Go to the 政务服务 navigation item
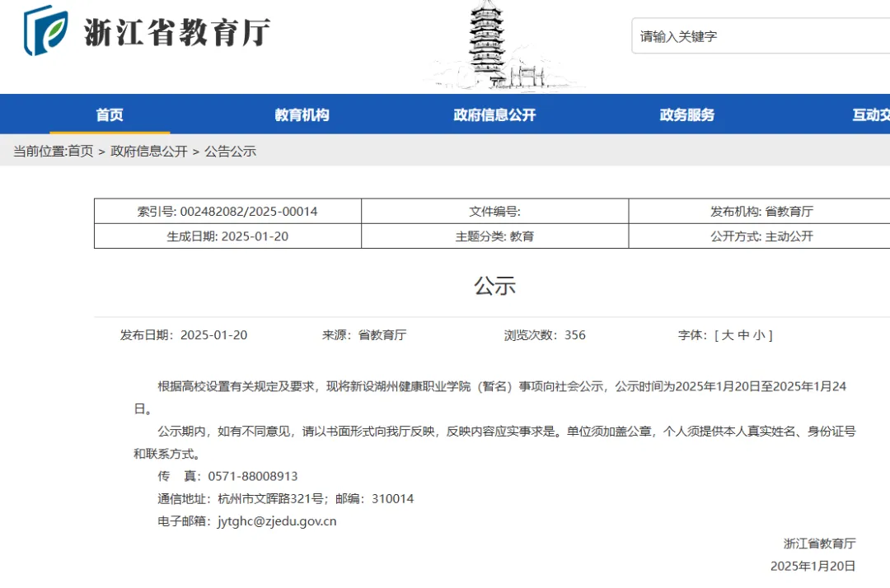 click(686, 115)
